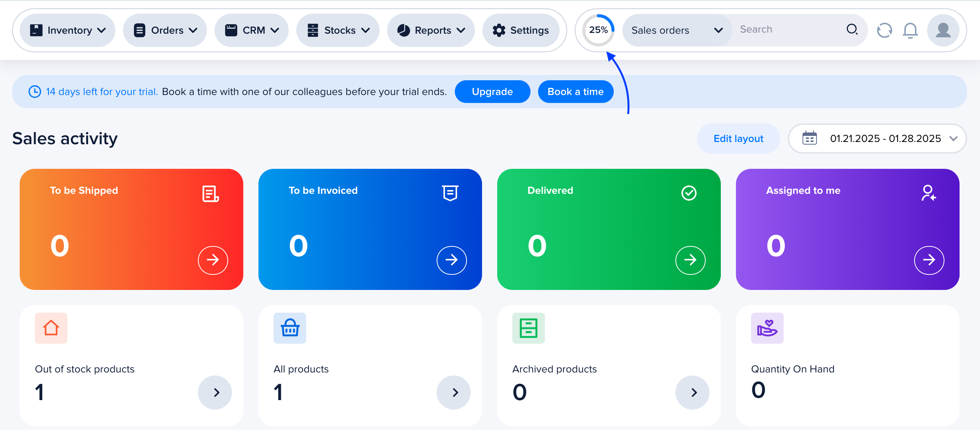
Task: Open the Orders menu
Action: (165, 30)
